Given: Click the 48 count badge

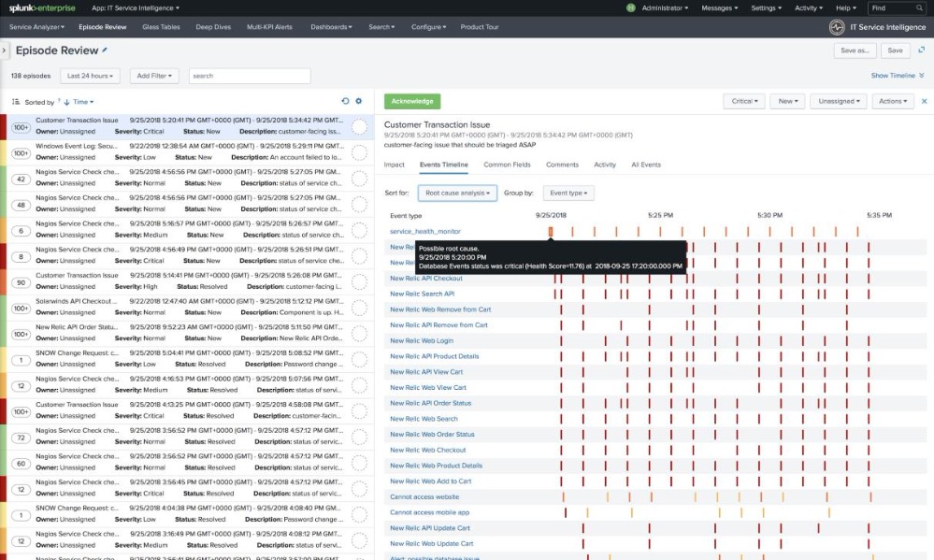Looking at the screenshot, I should 21,205.
